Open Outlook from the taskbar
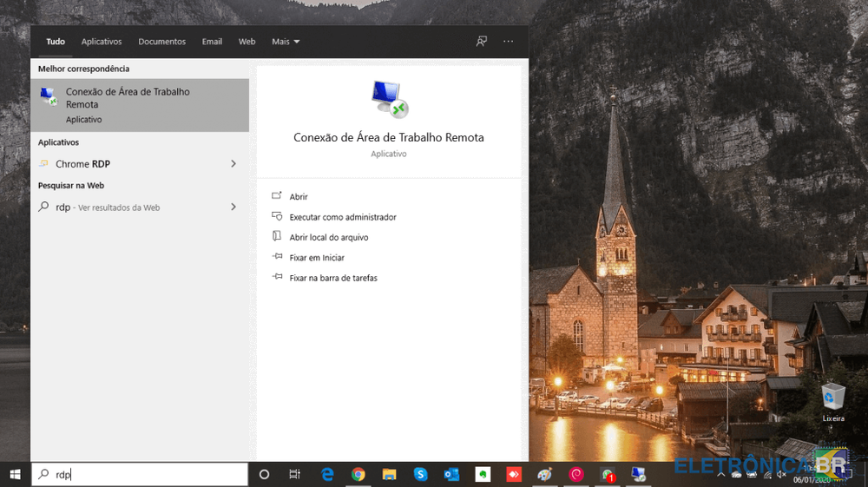868x487 pixels. [451, 474]
